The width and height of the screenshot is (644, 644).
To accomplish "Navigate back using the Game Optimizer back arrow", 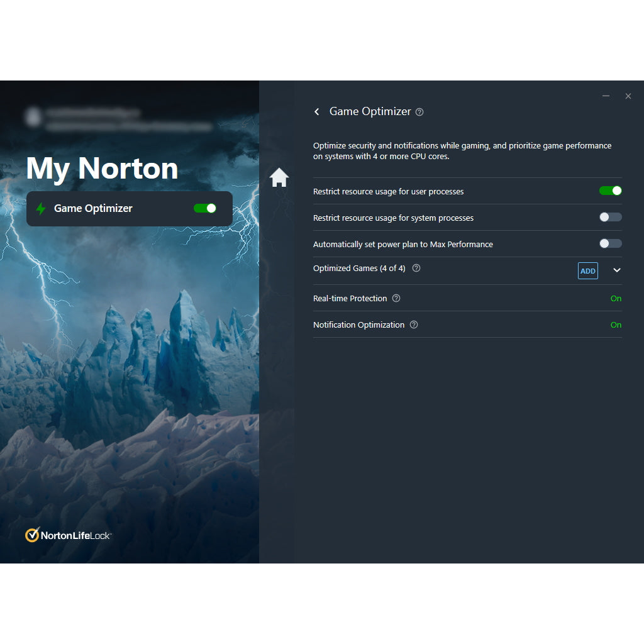I will click(x=318, y=111).
